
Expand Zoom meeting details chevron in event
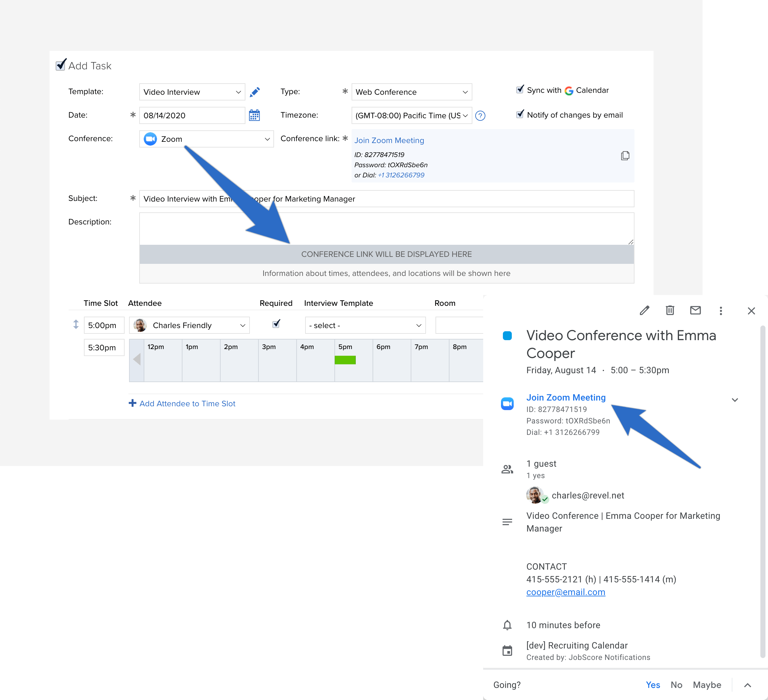pos(735,400)
